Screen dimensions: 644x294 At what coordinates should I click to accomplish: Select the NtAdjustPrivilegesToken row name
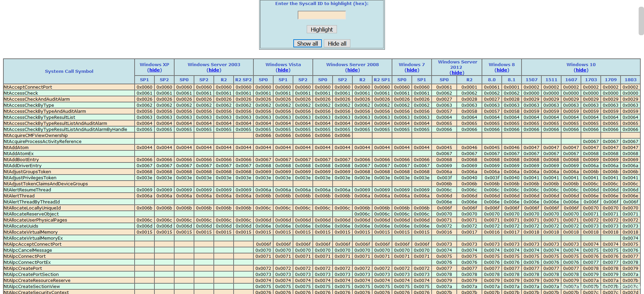(x=30, y=178)
